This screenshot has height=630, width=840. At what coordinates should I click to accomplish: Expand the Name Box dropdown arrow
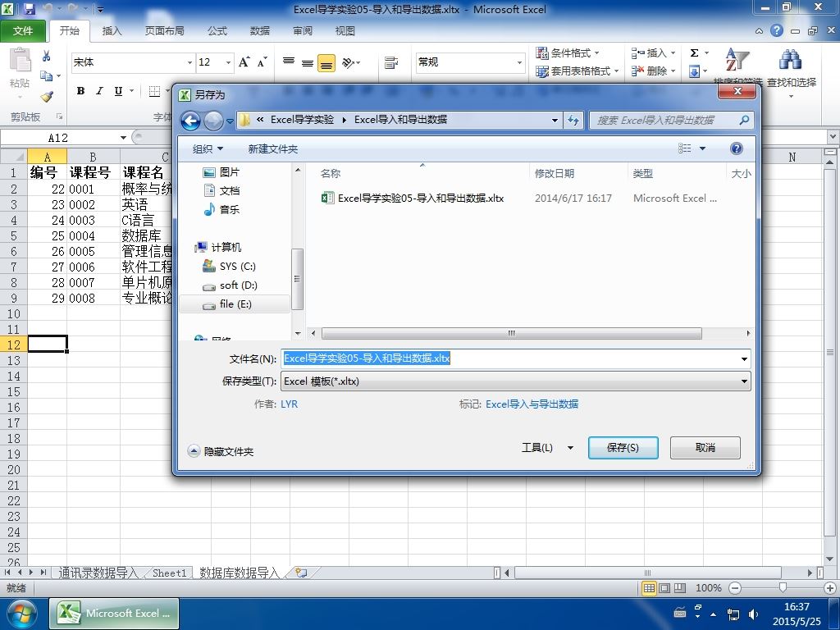pos(123,138)
